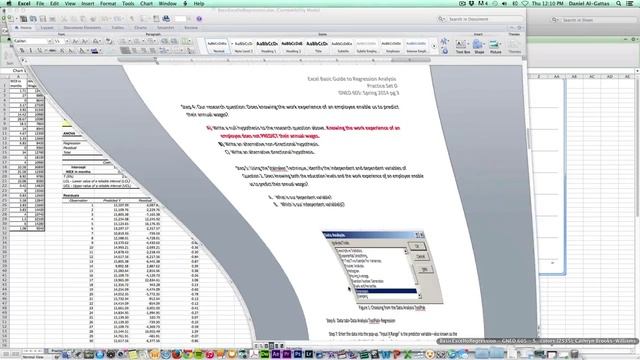Click the Picture icon in Insert group
This screenshot has width=640, height=360.
coord(496,46)
